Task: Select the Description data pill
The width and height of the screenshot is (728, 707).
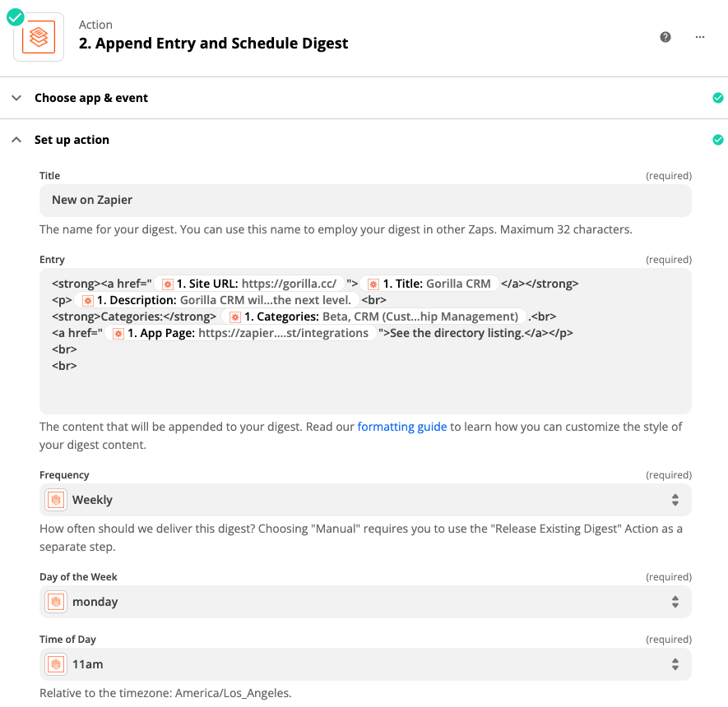Action: coord(217,300)
